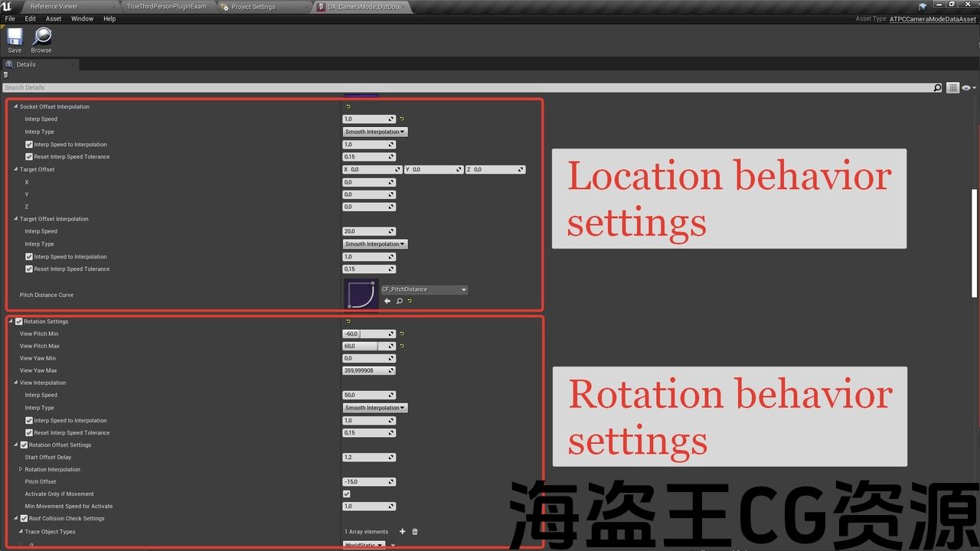Delete all Trace Object Types array elements

click(415, 532)
